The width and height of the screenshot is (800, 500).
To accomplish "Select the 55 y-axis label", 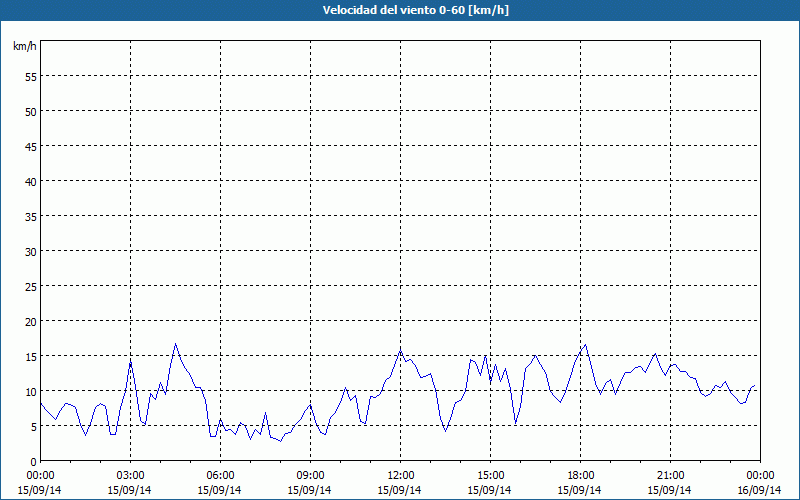I will [x=31, y=77].
